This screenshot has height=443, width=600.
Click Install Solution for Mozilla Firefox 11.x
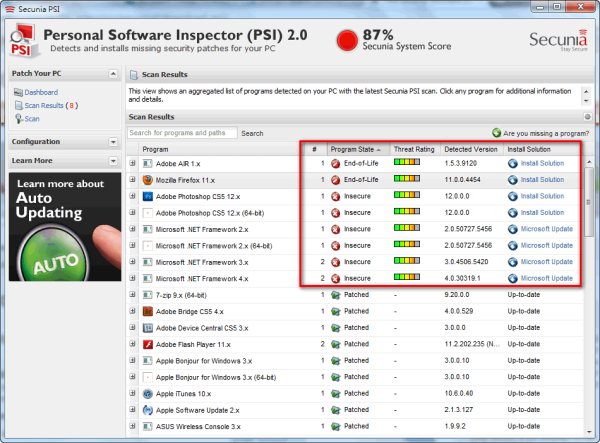pos(542,180)
